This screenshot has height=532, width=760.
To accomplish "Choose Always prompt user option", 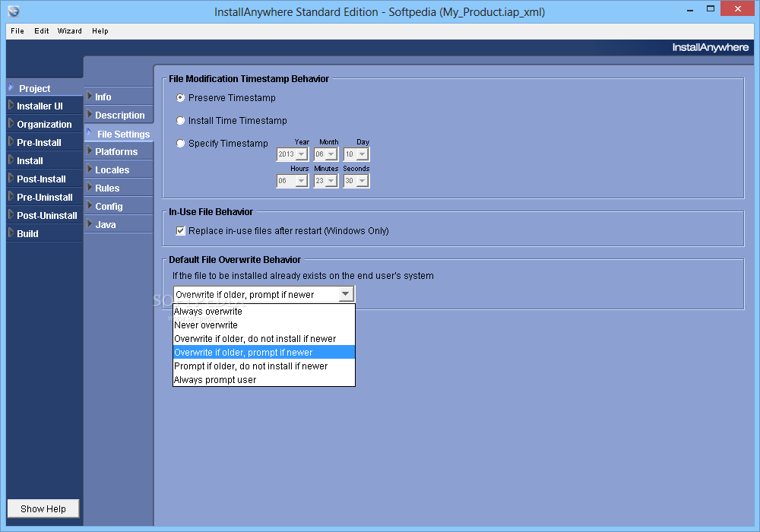I will 264,380.
